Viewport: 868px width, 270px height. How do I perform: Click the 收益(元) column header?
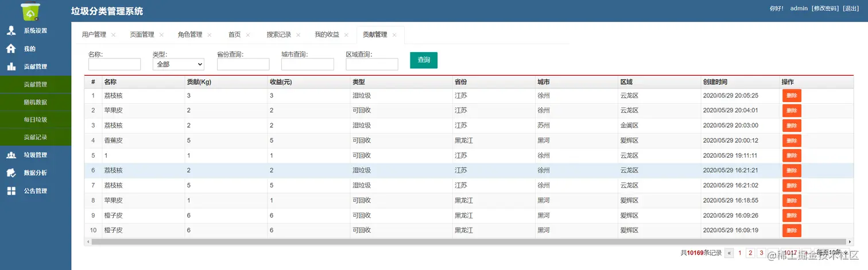tap(309, 82)
